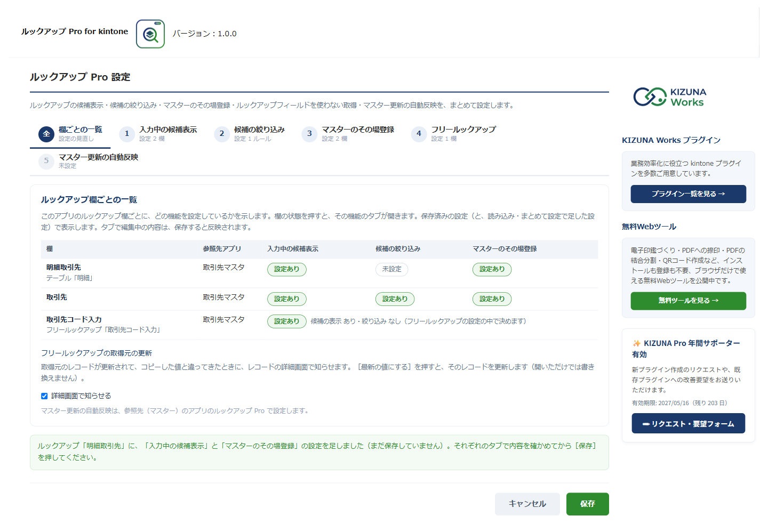Click the フリールックアップの取得元の更新 heading
The width and height of the screenshot is (760, 532).
pyautogui.click(x=97, y=353)
